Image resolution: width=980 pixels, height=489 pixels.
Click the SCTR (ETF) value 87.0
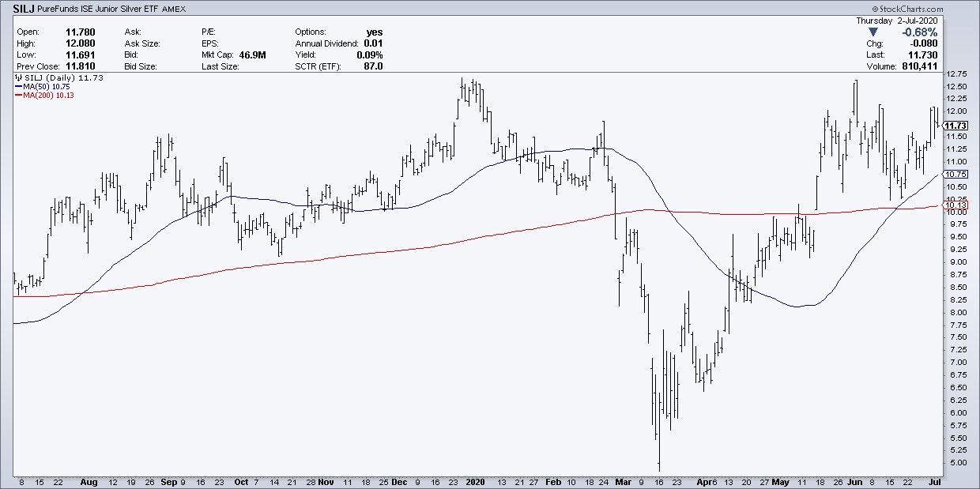[x=371, y=66]
